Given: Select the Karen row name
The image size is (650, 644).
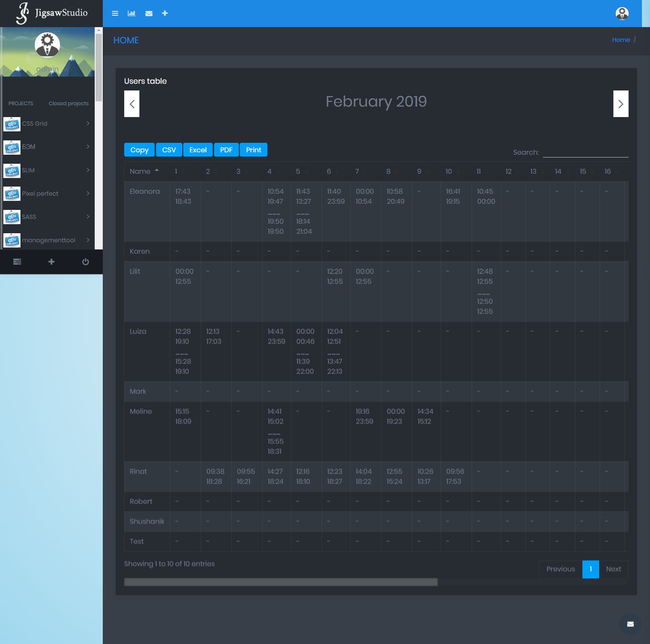Looking at the screenshot, I should (139, 251).
